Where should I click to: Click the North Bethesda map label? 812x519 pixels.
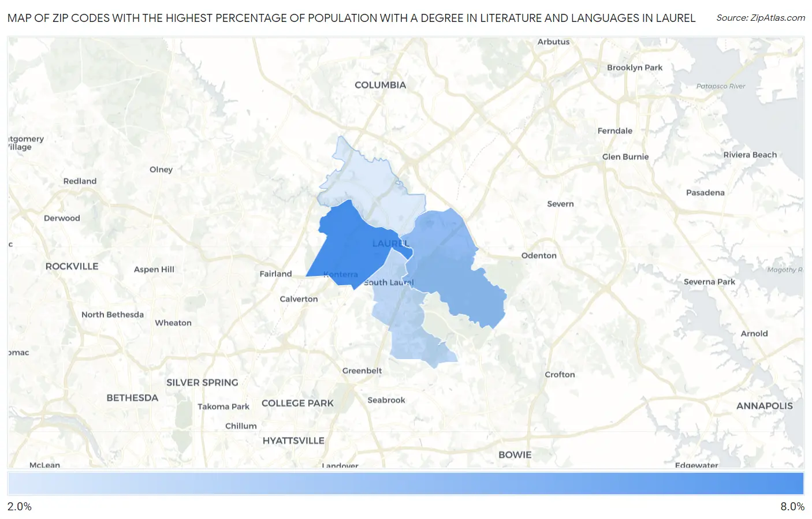pyautogui.click(x=113, y=315)
